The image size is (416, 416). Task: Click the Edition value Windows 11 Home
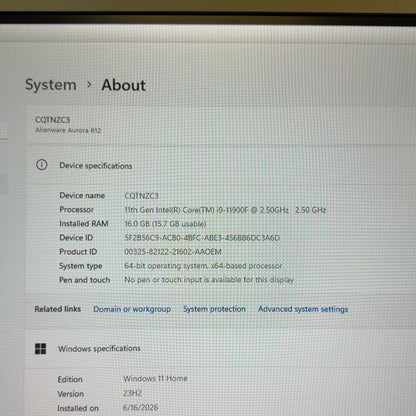click(x=155, y=379)
